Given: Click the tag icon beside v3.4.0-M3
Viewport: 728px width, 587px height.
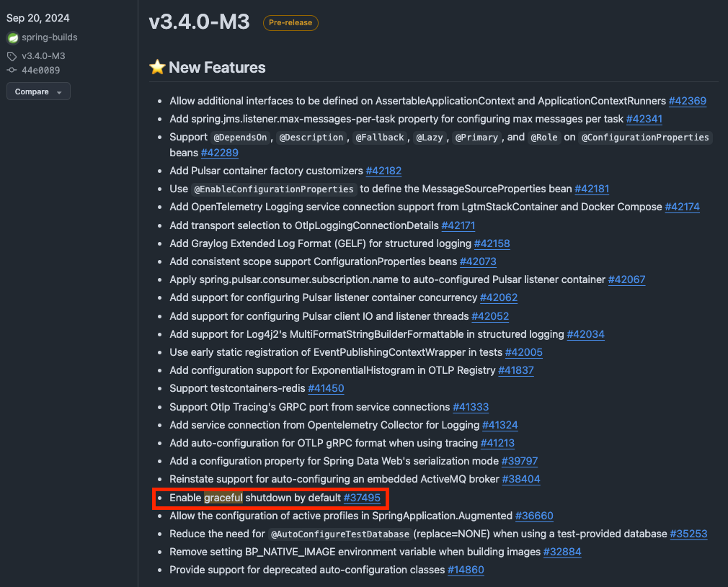Looking at the screenshot, I should tap(12, 56).
